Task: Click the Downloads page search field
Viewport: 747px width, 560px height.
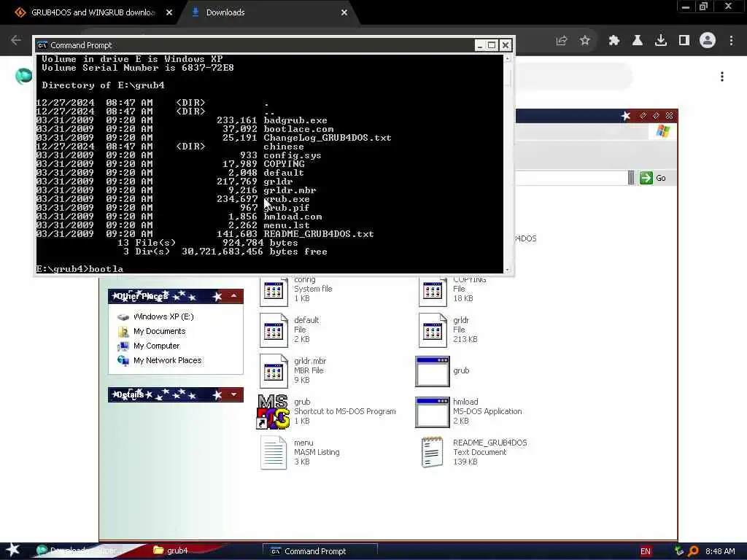Action: click(x=574, y=77)
